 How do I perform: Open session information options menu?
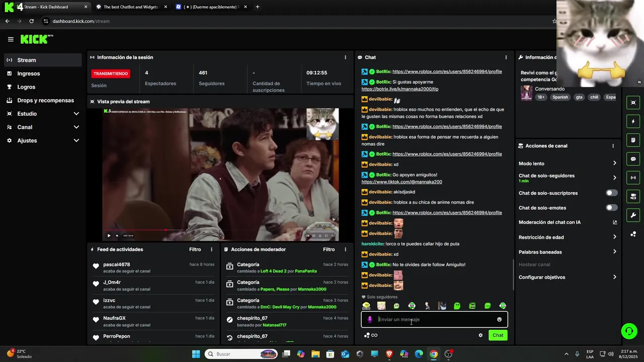(345, 57)
